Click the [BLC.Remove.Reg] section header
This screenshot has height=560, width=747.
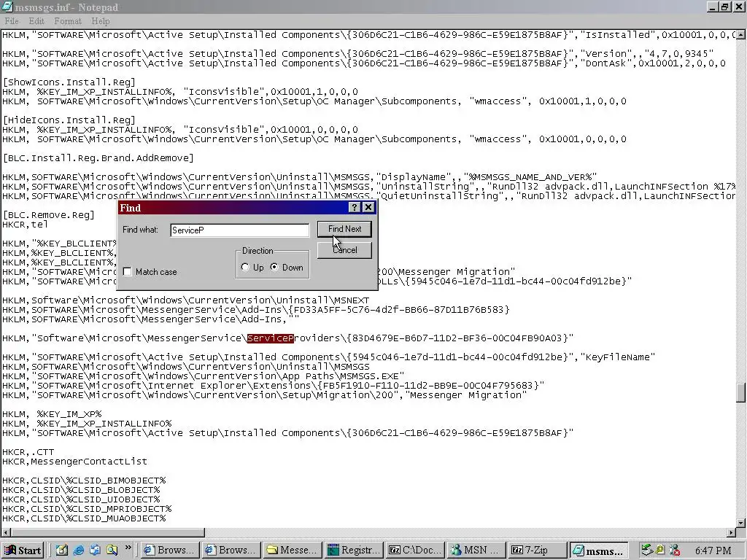click(49, 215)
